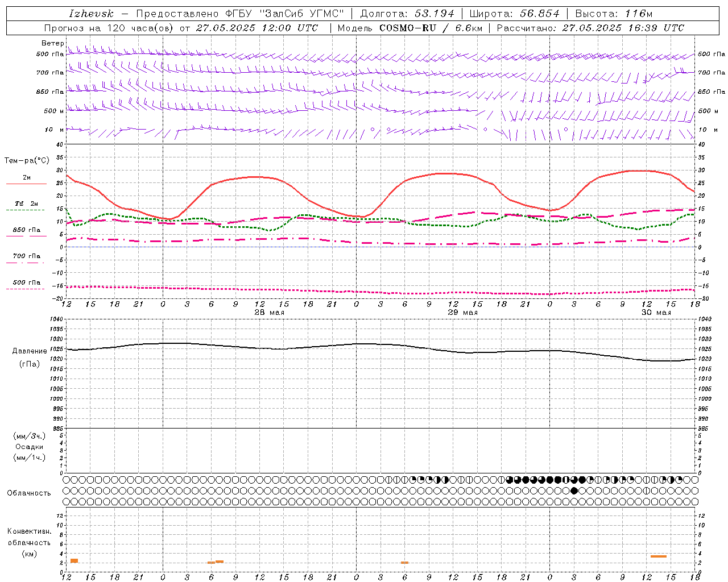Select the Долгота: 53.194 longitude value
This screenshot has height=582, width=728.
click(x=408, y=14)
